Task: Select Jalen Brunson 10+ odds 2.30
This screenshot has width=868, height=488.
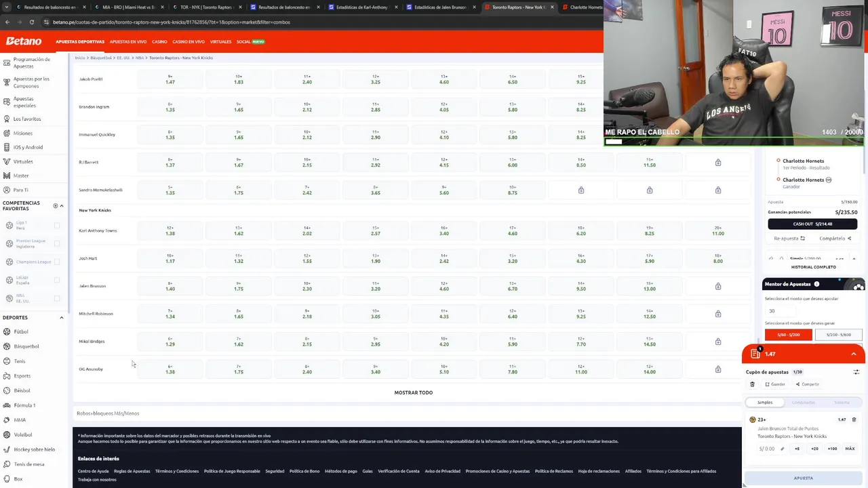Action: tap(307, 286)
